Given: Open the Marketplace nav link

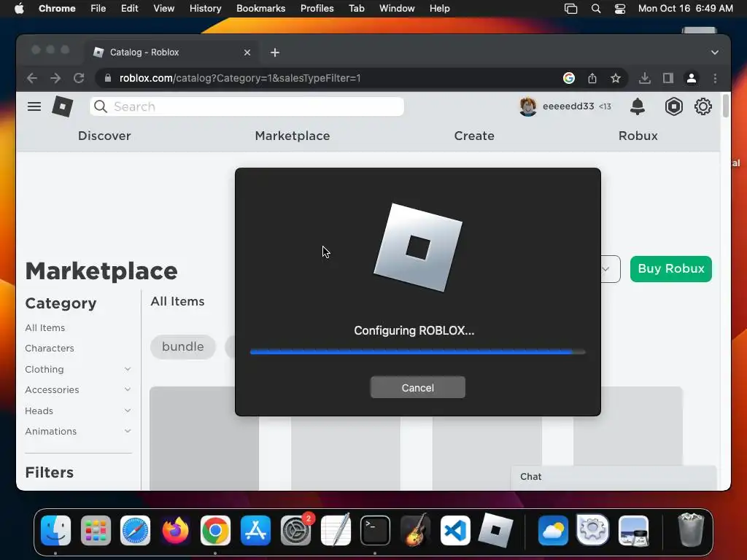Looking at the screenshot, I should pos(293,136).
